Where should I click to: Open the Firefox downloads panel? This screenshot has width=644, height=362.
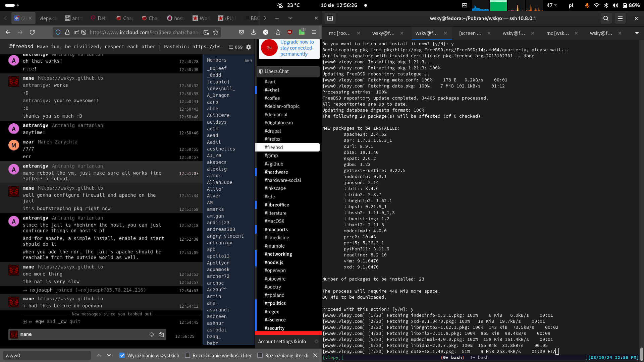click(253, 32)
